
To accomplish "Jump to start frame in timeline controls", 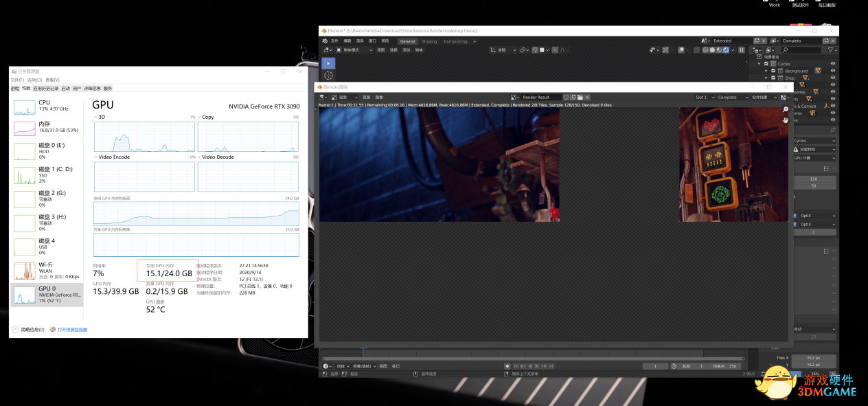I will (x=516, y=366).
